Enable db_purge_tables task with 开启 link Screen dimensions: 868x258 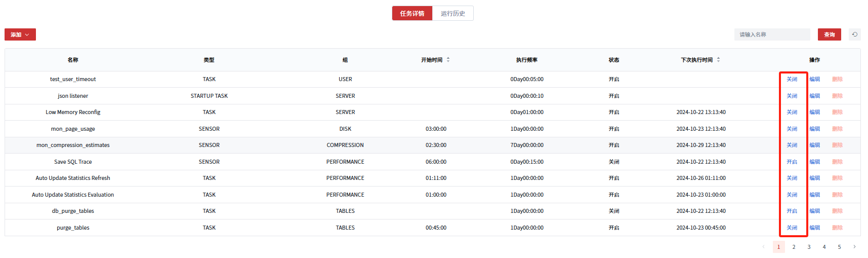tap(792, 211)
